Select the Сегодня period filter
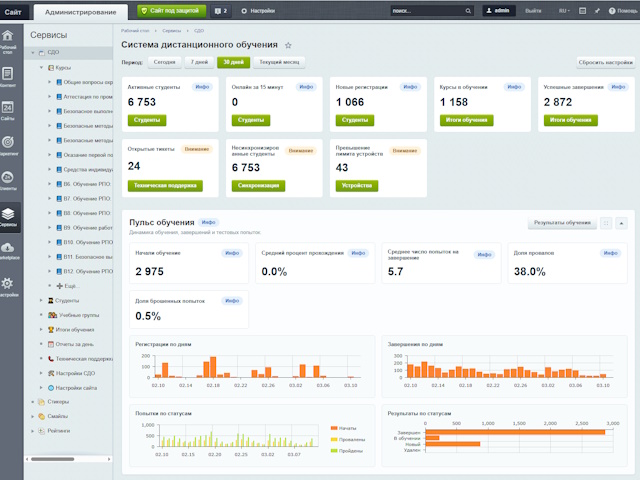This screenshot has height=480, width=640. click(x=164, y=62)
